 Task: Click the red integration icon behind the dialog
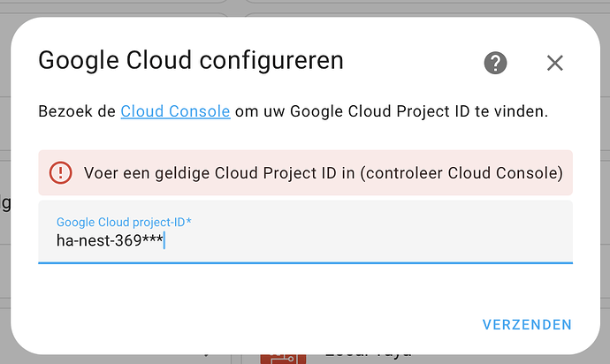pos(283,359)
